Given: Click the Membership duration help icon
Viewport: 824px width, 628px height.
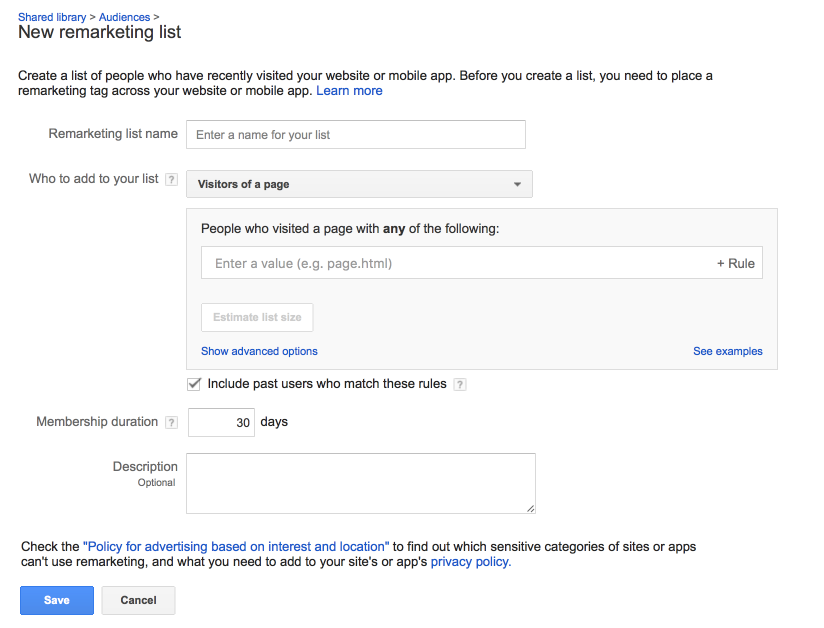Looking at the screenshot, I should (x=171, y=423).
